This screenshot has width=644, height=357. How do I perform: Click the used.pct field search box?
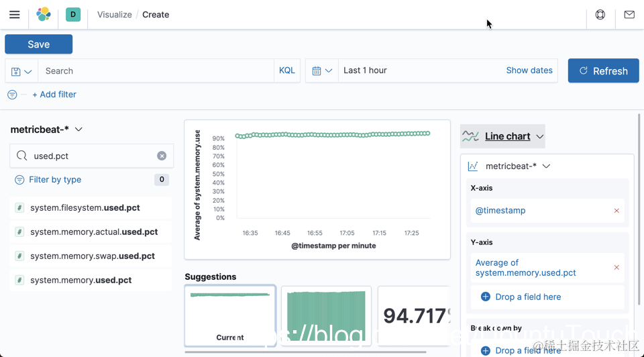pyautogui.click(x=91, y=156)
